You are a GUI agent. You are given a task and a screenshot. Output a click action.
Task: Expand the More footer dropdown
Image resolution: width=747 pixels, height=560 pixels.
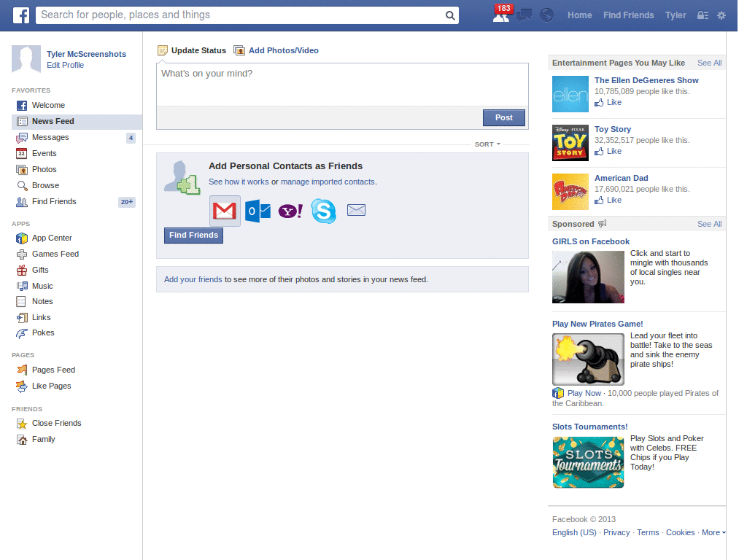point(713,532)
